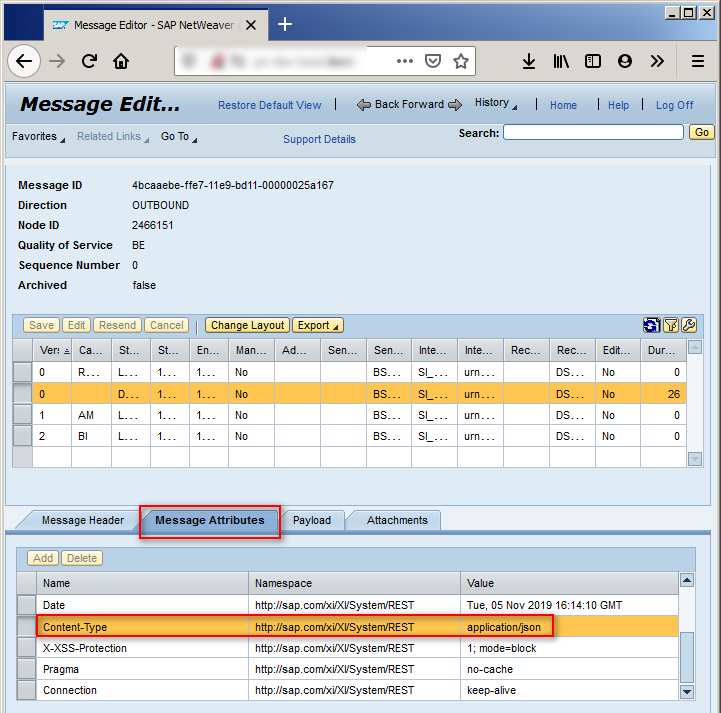Click the browser forward arrow
Image resolution: width=721 pixels, height=713 pixels.
pyautogui.click(x=57, y=61)
